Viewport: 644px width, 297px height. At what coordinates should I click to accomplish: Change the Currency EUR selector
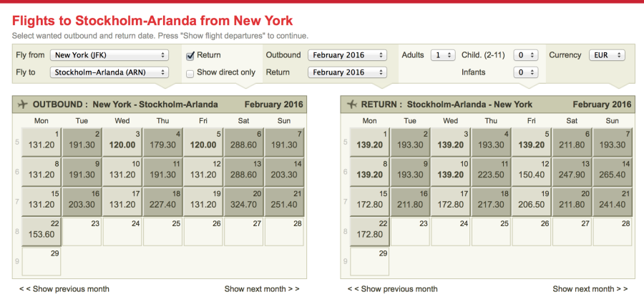(x=606, y=55)
